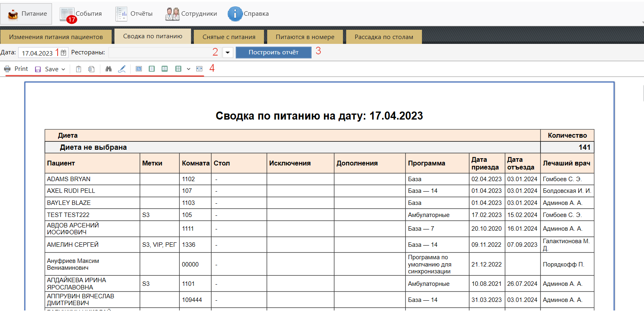Click the Print button in the report toolbar
This screenshot has width=644, height=314.
[16, 69]
